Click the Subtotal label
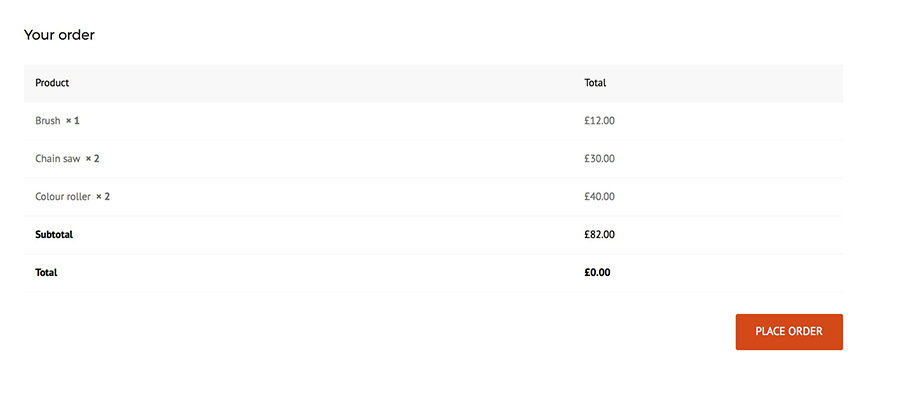Image resolution: width=900 pixels, height=395 pixels. tap(54, 234)
